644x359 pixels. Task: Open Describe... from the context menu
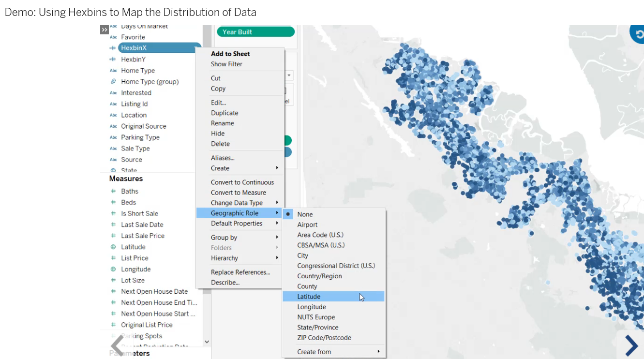pos(240,283)
